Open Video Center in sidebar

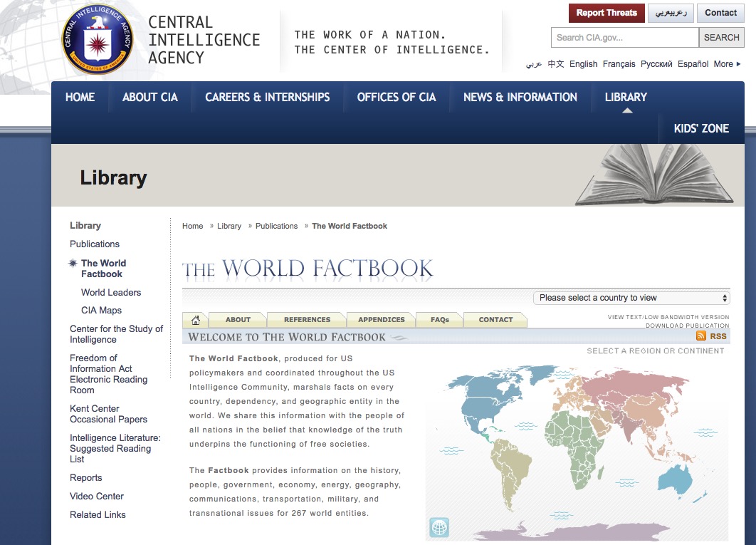pyautogui.click(x=96, y=497)
